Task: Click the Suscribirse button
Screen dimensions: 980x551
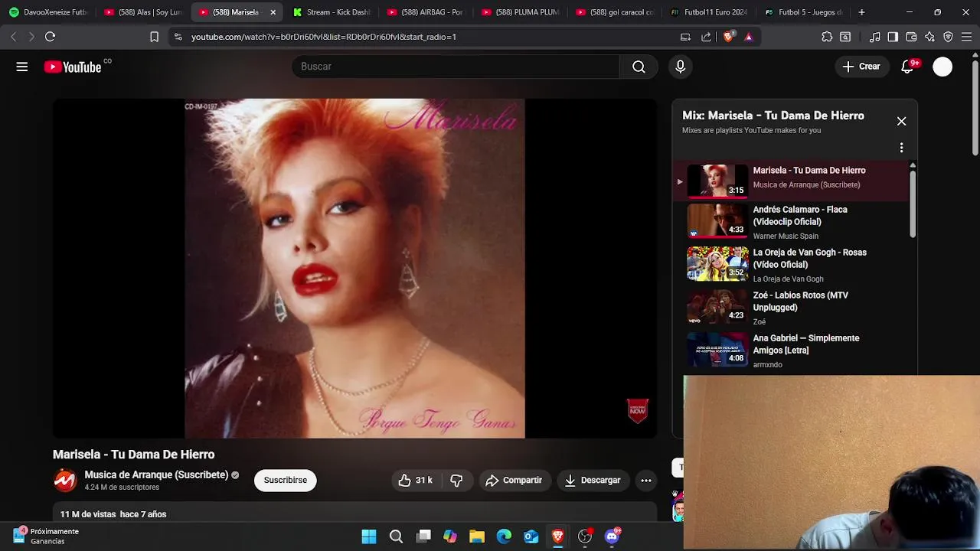Action: (286, 481)
